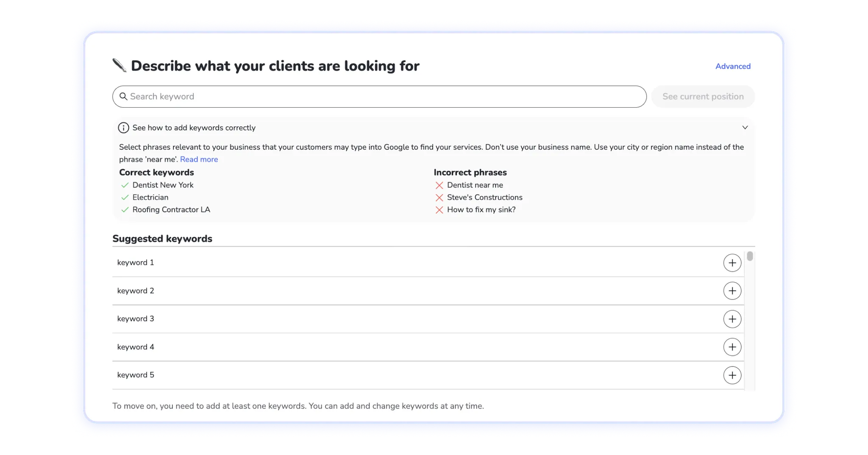Follow the Read more link
868x455 pixels.
(x=199, y=159)
